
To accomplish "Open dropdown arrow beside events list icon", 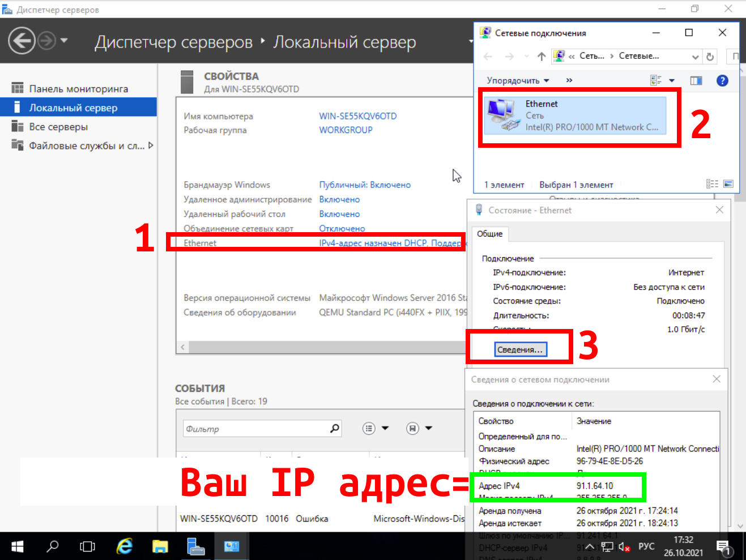I will (385, 428).
